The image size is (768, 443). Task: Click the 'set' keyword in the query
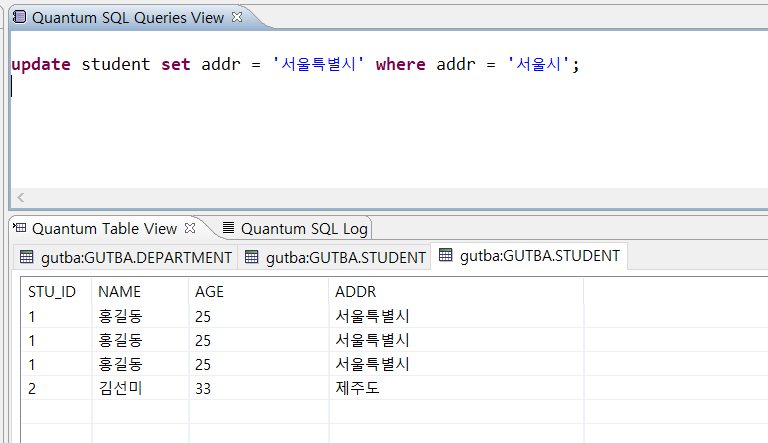[x=176, y=64]
